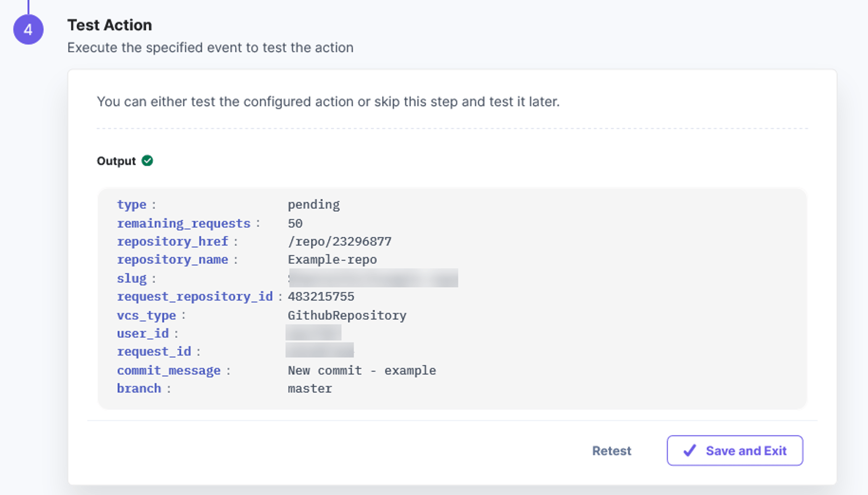Select the 'GithubRepository' value
Screen dimensions: 868x495
pos(347,316)
